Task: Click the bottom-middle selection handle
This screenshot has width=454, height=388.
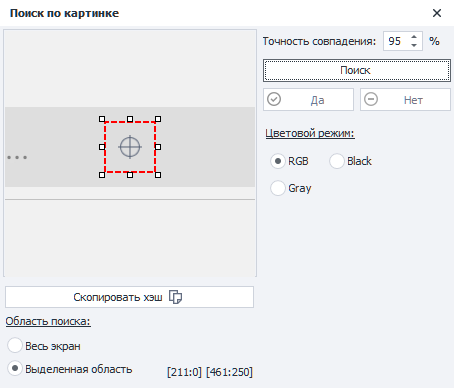Action: point(130,175)
